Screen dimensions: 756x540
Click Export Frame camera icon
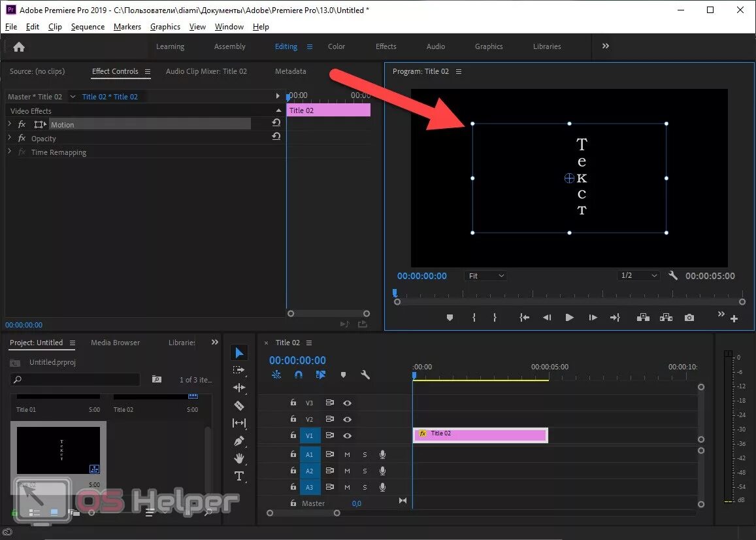coord(689,318)
